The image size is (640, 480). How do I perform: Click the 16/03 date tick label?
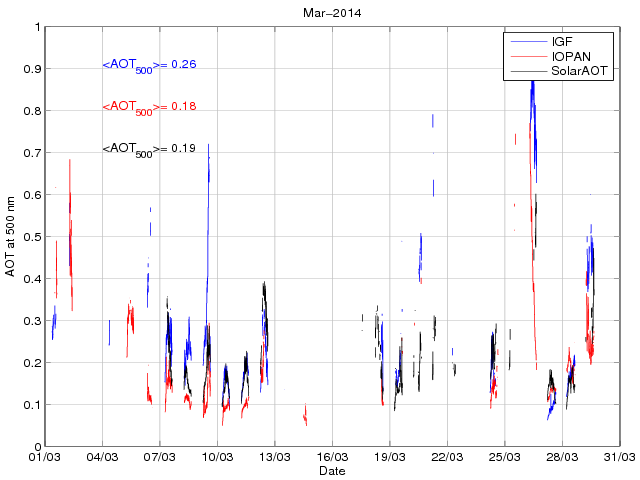click(x=332, y=457)
